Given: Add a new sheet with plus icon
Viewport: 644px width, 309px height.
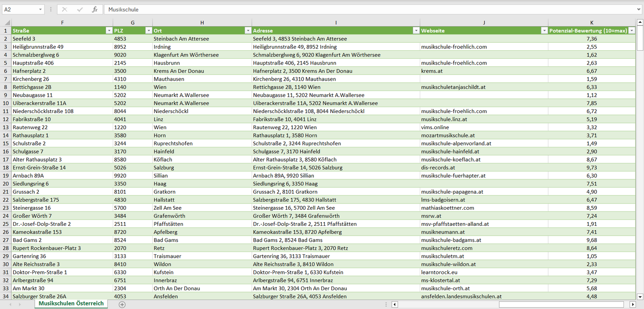Looking at the screenshot, I should [x=122, y=304].
